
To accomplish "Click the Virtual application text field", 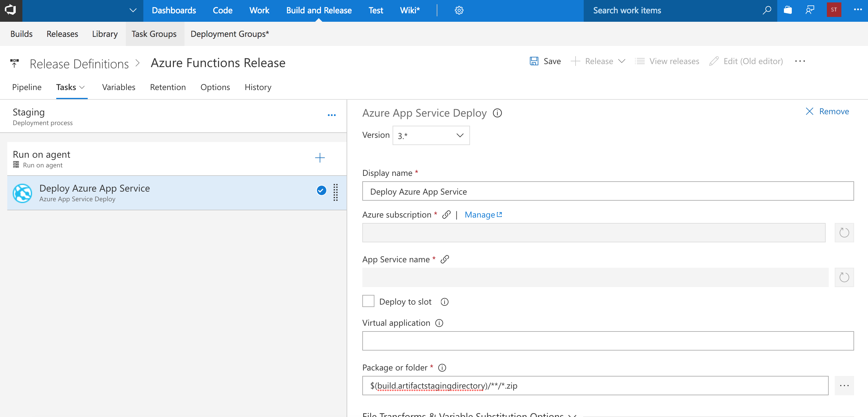I will coord(608,341).
